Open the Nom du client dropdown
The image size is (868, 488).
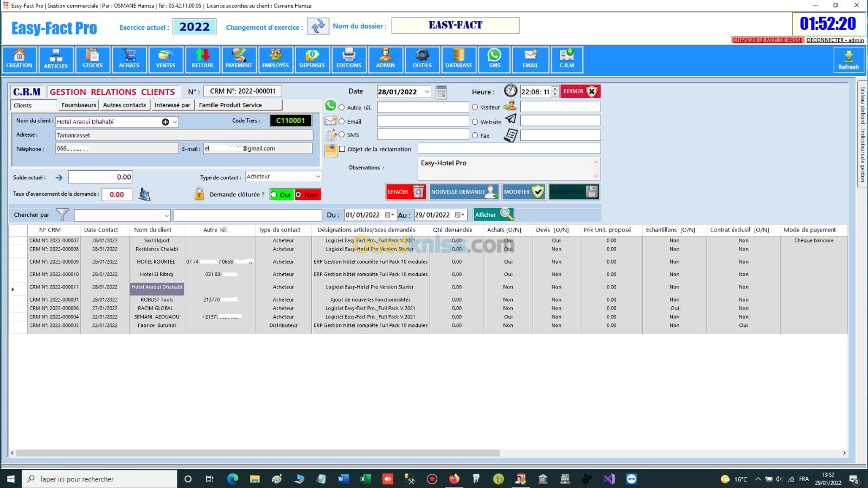(175, 122)
